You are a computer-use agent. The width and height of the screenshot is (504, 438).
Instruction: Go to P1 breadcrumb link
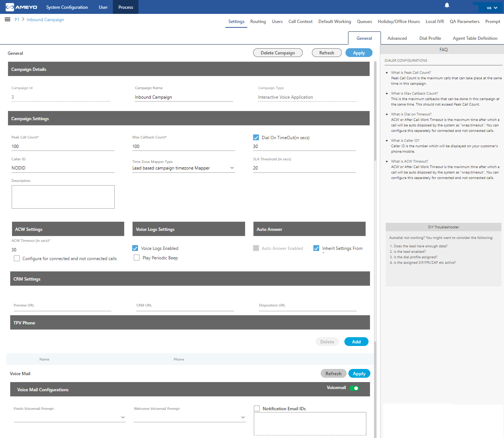click(x=17, y=20)
